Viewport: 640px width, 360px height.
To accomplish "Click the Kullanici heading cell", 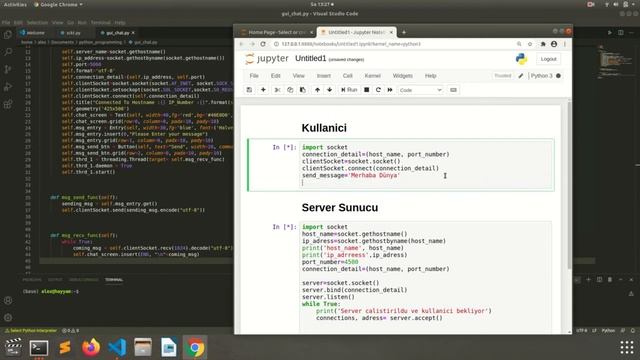I will click(324, 128).
